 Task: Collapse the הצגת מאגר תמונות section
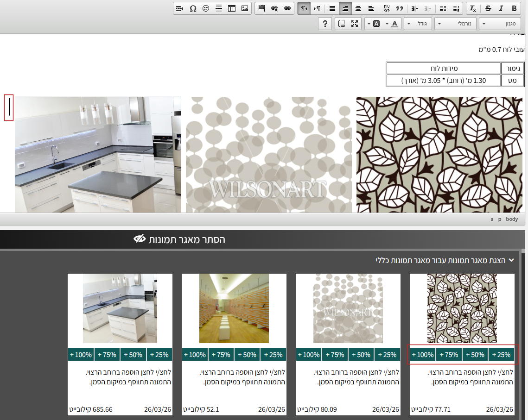click(x=511, y=260)
